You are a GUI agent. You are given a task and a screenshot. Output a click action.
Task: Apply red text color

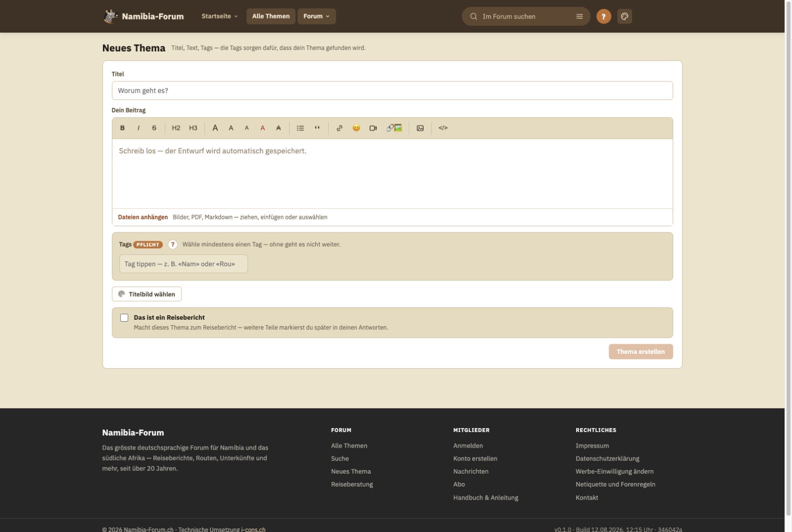click(x=262, y=128)
